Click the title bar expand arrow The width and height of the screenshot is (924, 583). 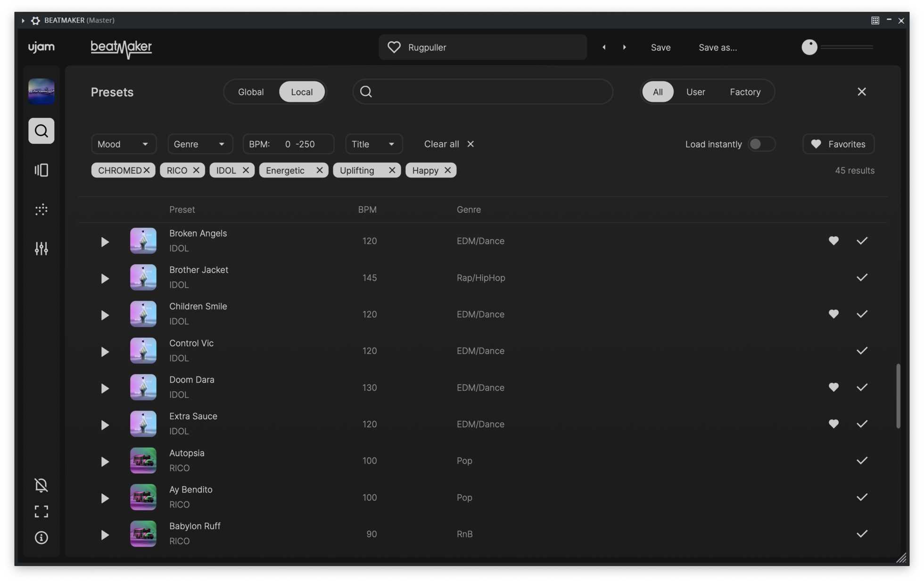(23, 20)
